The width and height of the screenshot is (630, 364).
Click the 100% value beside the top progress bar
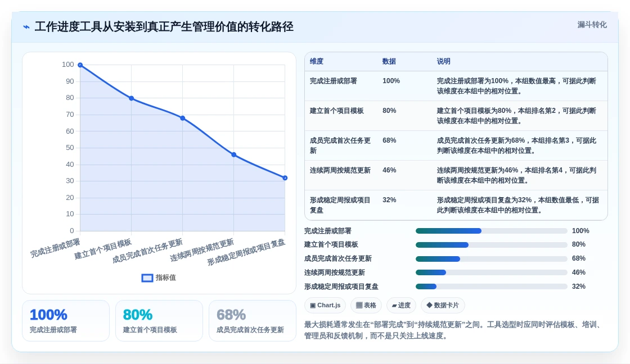(580, 231)
